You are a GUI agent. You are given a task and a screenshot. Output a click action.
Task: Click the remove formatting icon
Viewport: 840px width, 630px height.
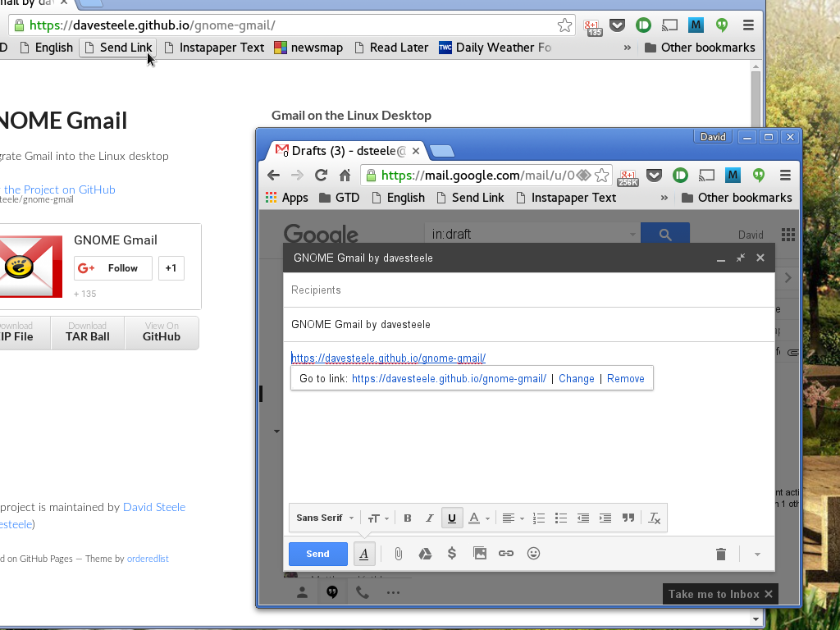point(654,518)
